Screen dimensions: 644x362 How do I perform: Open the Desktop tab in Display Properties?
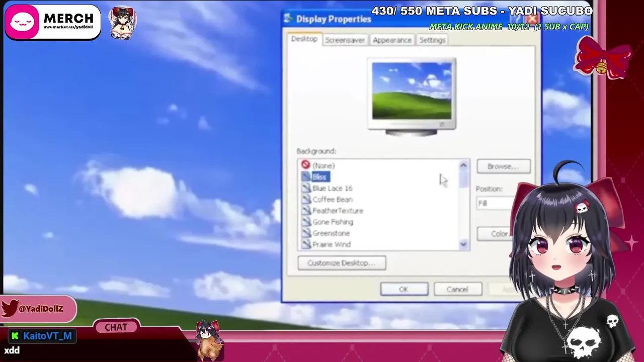pyautogui.click(x=304, y=39)
